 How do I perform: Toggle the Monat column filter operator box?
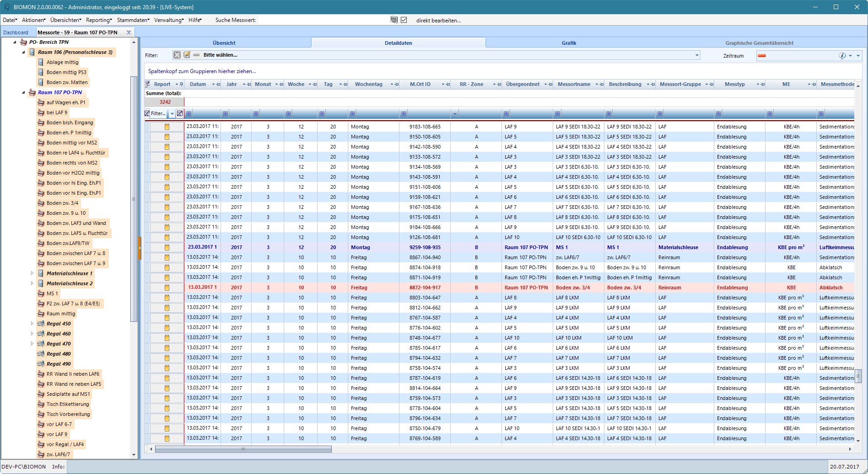pos(256,113)
